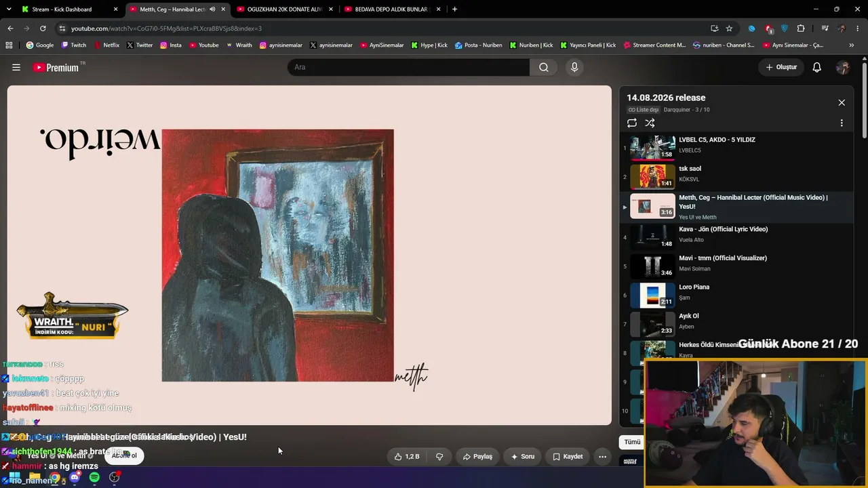The width and height of the screenshot is (868, 488).
Task: Share the video via Paylaş
Action: [x=477, y=457]
